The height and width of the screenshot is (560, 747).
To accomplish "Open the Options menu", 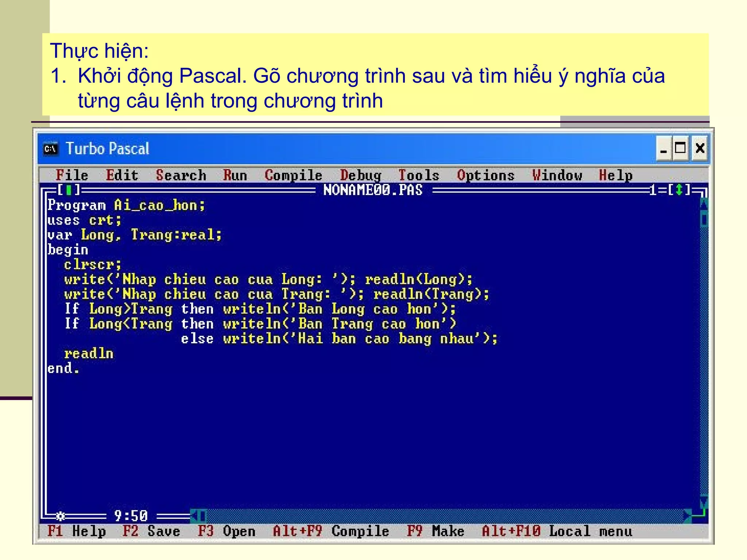I will coord(486,175).
